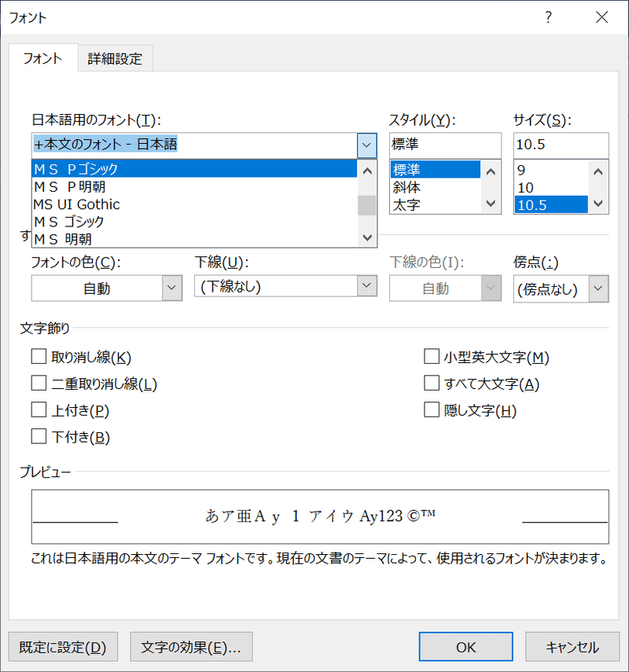
Task: Click the help question mark icon
Action: pyautogui.click(x=548, y=17)
